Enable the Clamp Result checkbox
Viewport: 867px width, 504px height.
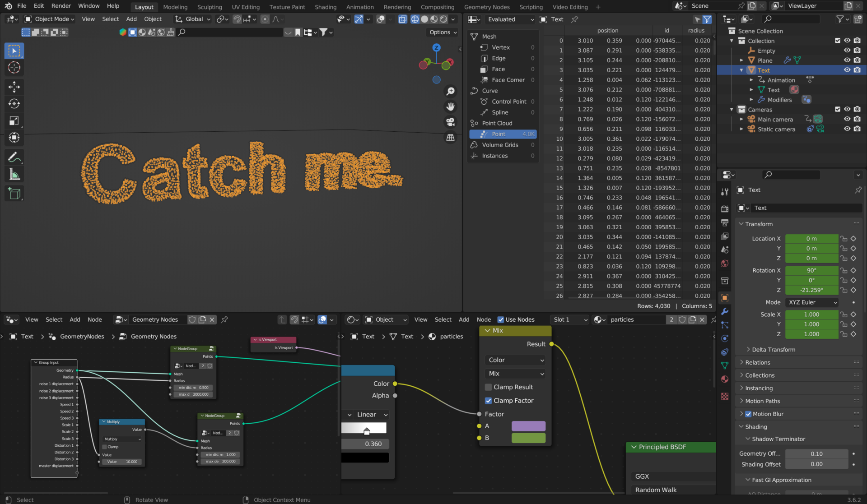click(x=488, y=387)
